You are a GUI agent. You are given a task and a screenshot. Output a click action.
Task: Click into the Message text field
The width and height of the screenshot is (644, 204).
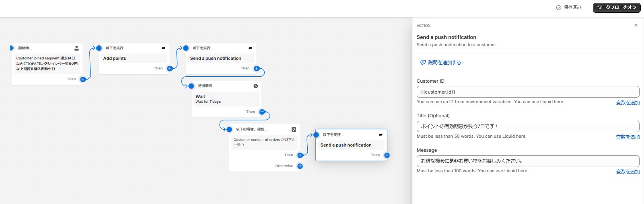pyautogui.click(x=527, y=161)
